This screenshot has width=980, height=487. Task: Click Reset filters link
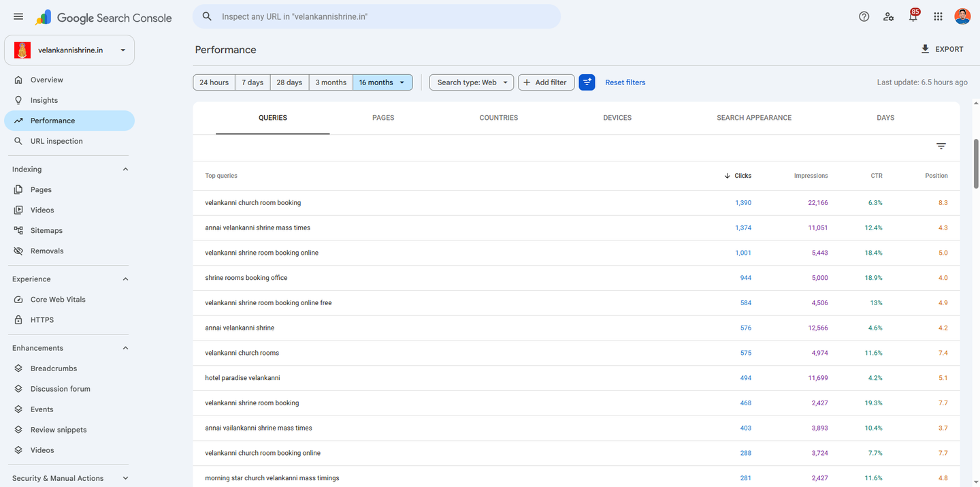[x=625, y=82]
